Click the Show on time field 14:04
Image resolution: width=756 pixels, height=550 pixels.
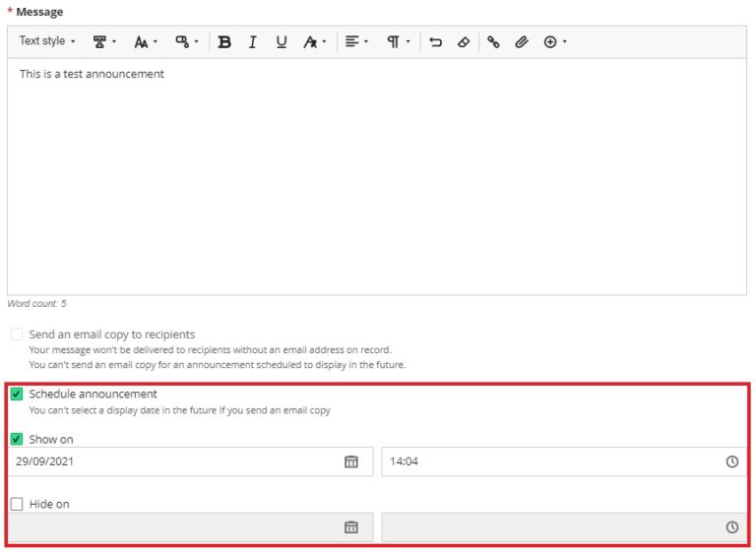click(564, 461)
